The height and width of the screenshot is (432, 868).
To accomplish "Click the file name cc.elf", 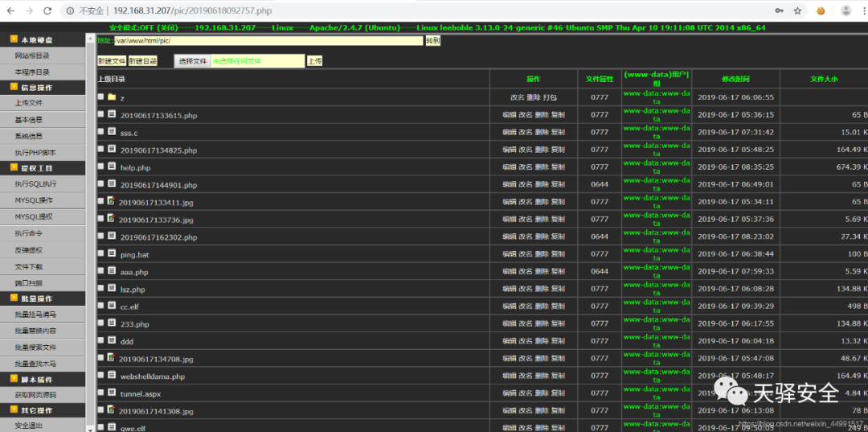I will pos(129,307).
